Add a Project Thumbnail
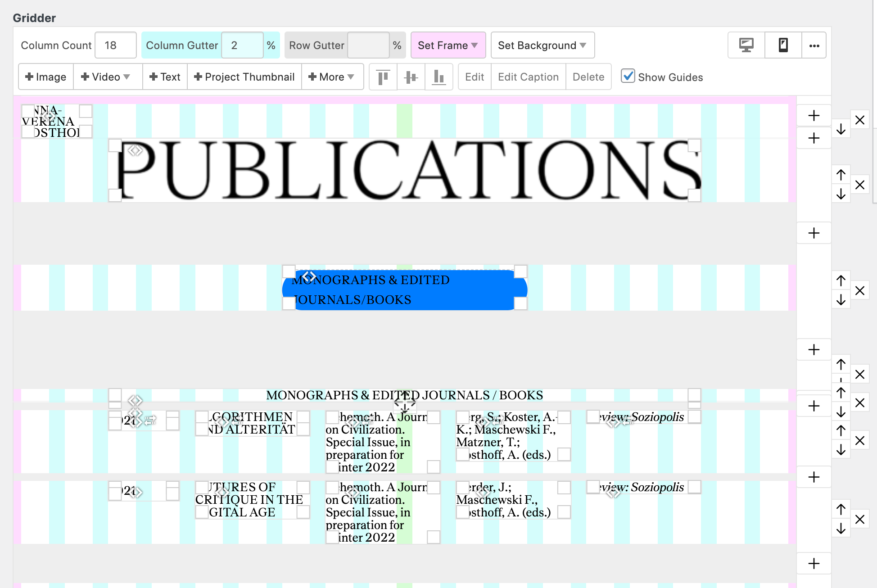Screen dimensions: 877x588 point(244,77)
